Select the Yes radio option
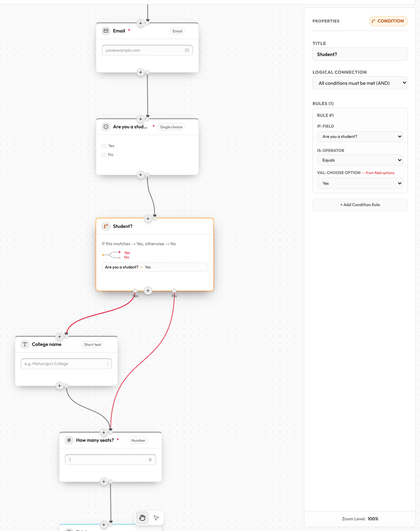The image size is (420, 531). coord(104,146)
